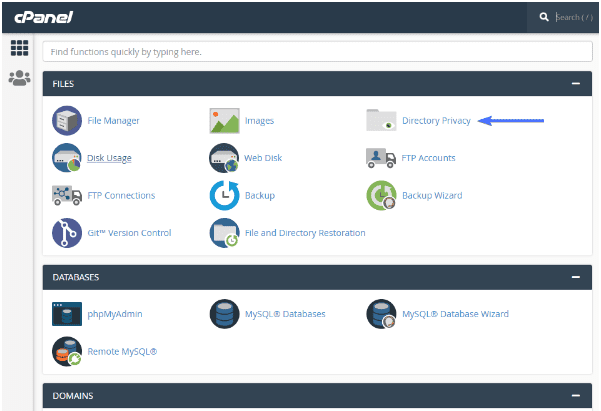Click the phpMyAdmin icon
Screen dimensions: 601x411
click(x=67, y=314)
